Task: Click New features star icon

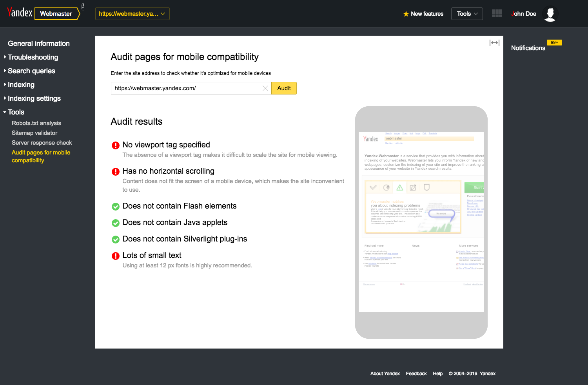Action: (x=406, y=14)
